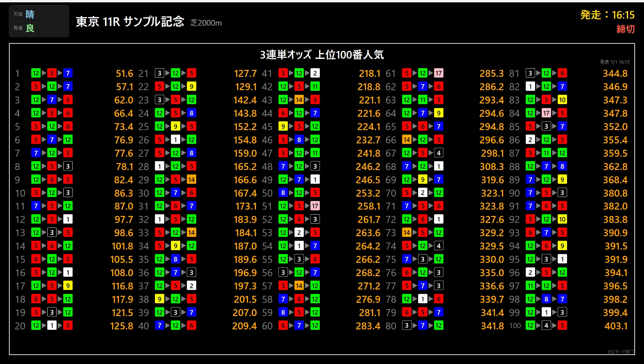The height and width of the screenshot is (364, 644).
Task: Click odds 167.4 in rank 30 row
Action: [x=245, y=193]
